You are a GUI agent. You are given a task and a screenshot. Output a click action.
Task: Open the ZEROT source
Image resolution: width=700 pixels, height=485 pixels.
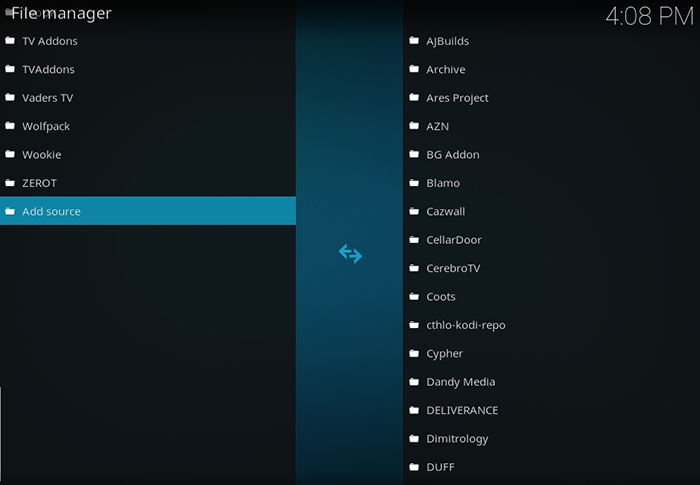tap(148, 183)
